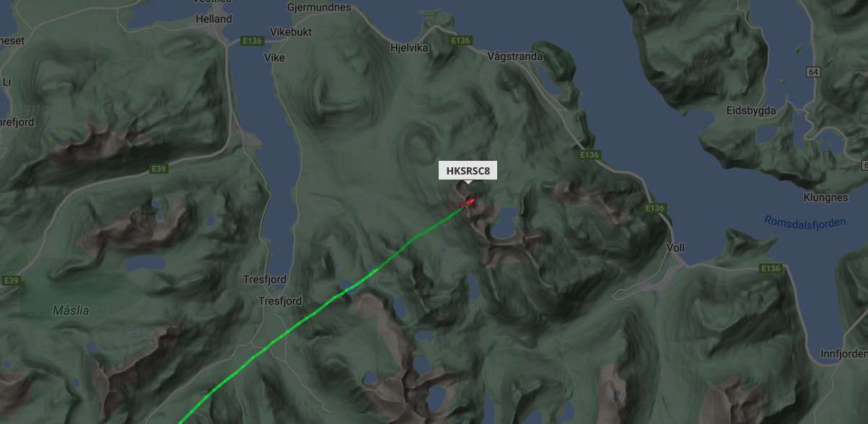Click the route 64 road shield
The image size is (868, 424).
[x=814, y=71]
